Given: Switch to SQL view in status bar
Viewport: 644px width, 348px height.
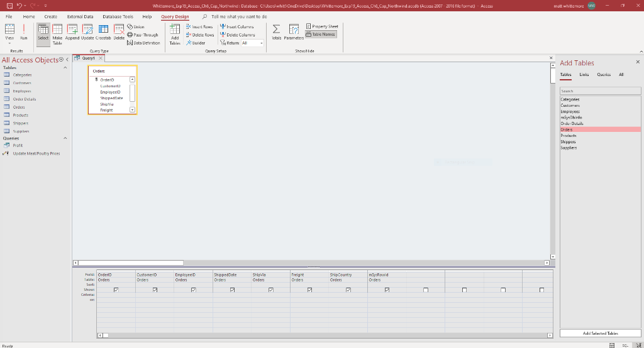Looking at the screenshot, I should point(625,345).
